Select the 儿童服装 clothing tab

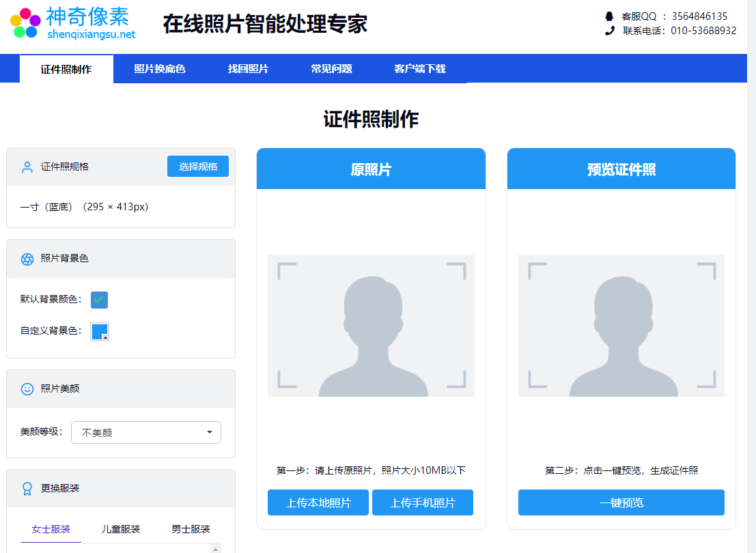click(121, 529)
